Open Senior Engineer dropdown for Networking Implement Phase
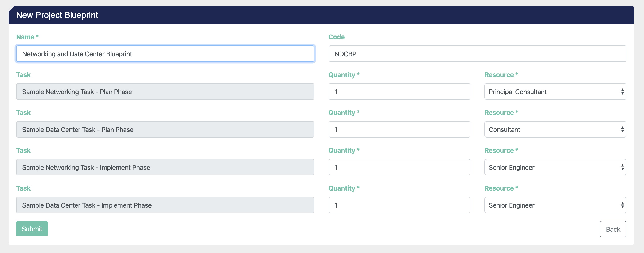Viewport: 644px width, 253px height. (555, 167)
